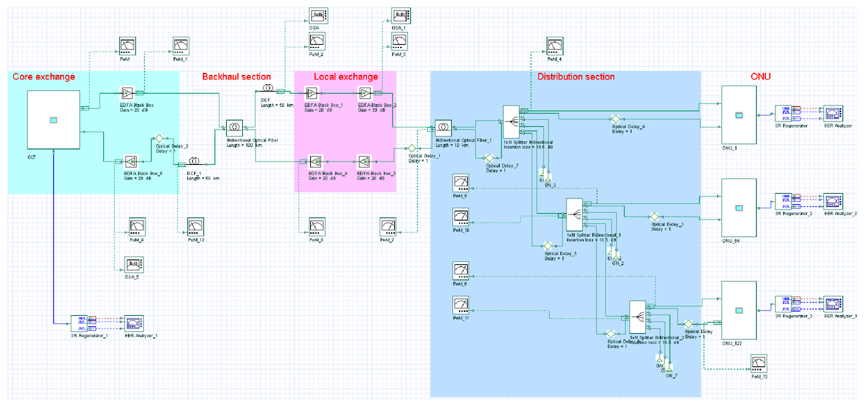Select the Optical Delay_5 component
Screen dimensions: 868x412
[548, 246]
